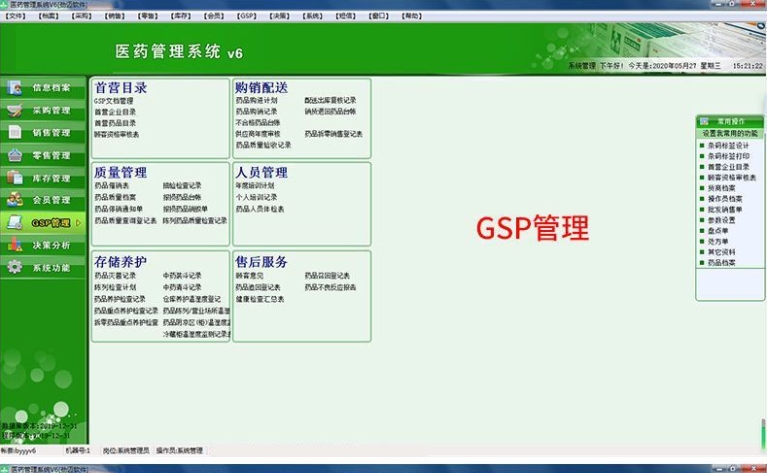The image size is (767, 473).
Task: Open 中药装斗记录 link
Action: pyautogui.click(x=182, y=276)
